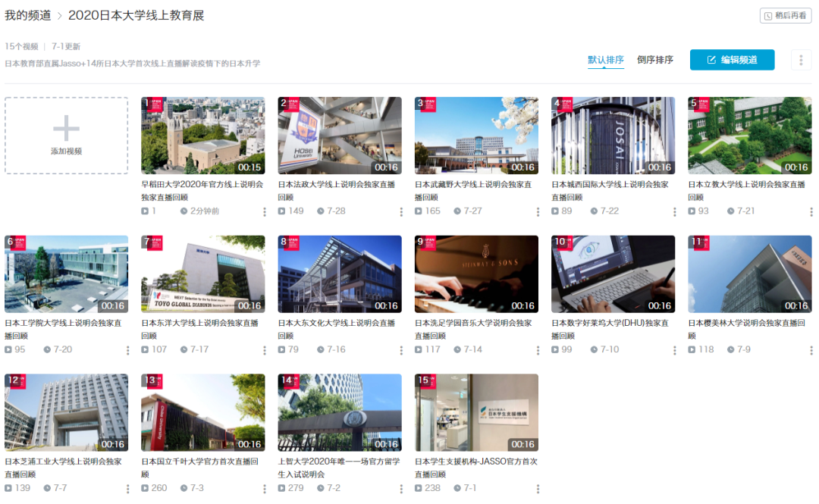819x504 pixels.
Task: Open more options for 上智大学2020年 video
Action: [x=401, y=488]
